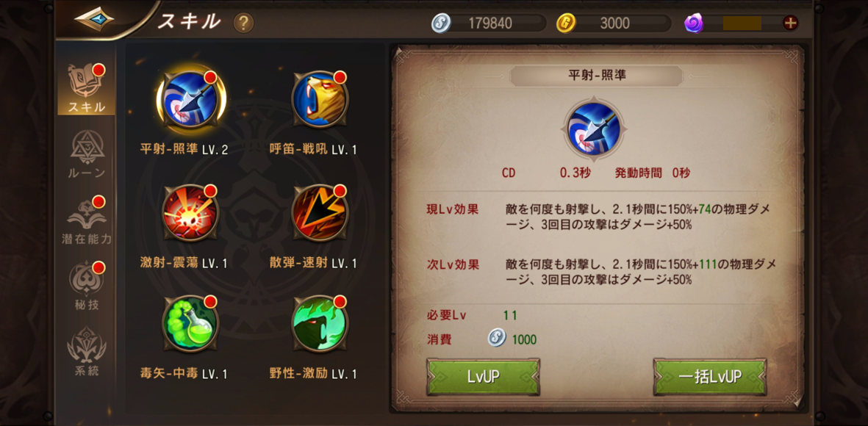
Task: Open the question mark help icon
Action: pos(243,23)
